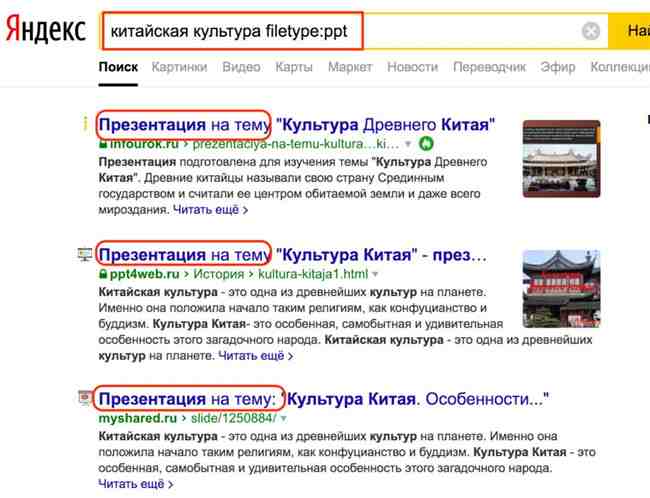
Task: Click Читать ещё in the ppt4web result
Action: click(255, 356)
